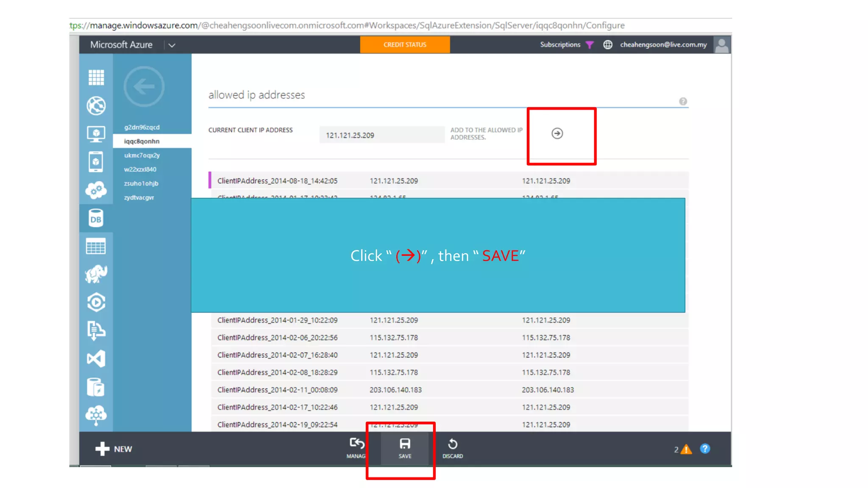This screenshot has height=488, width=868.
Task: Click the NEW button
Action: point(114,449)
